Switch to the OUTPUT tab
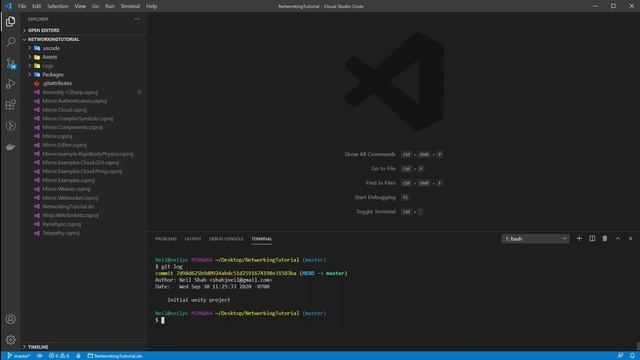Viewport: 640px width, 360px height. coord(193,239)
